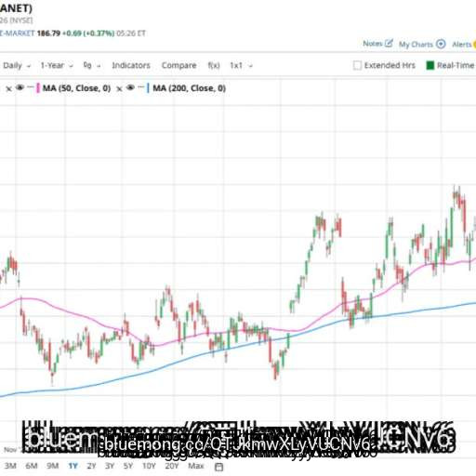Switch to the 10Y time range
This screenshot has height=476, width=476.
tap(149, 466)
